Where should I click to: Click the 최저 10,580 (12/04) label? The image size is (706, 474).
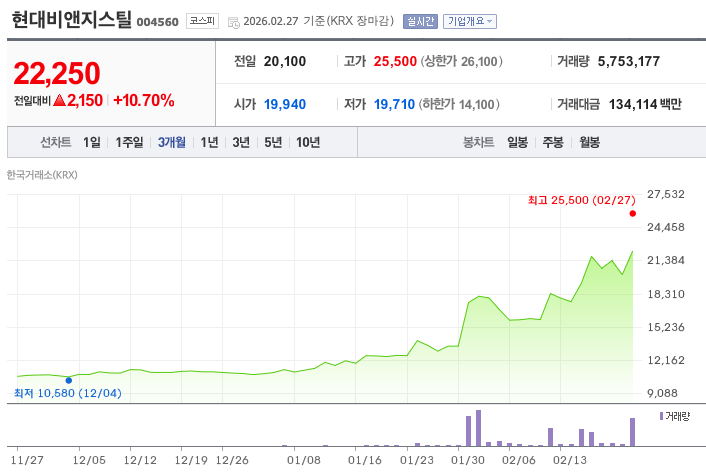click(x=68, y=393)
